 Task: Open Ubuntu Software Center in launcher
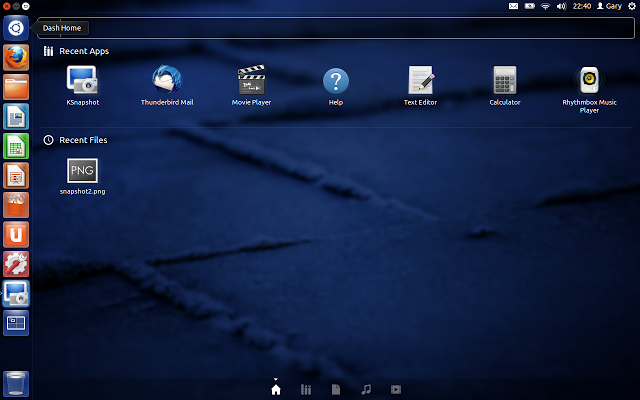16,205
